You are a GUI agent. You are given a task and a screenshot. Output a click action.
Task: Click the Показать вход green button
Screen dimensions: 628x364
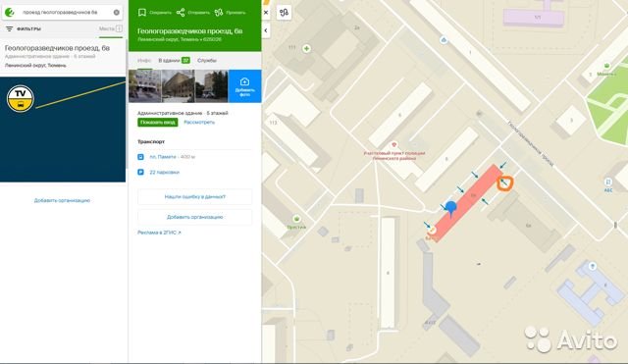[x=158, y=122]
